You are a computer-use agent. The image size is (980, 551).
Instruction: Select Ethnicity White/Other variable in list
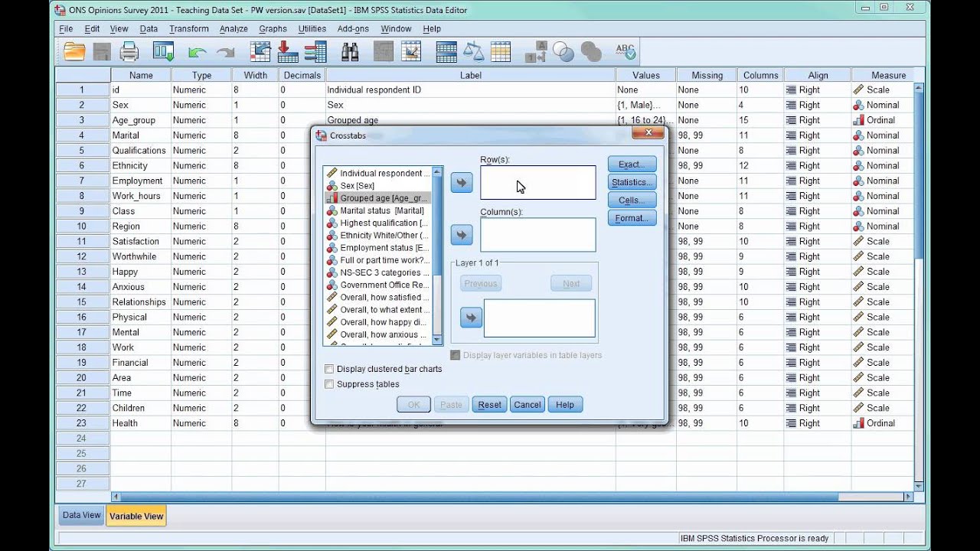point(377,235)
